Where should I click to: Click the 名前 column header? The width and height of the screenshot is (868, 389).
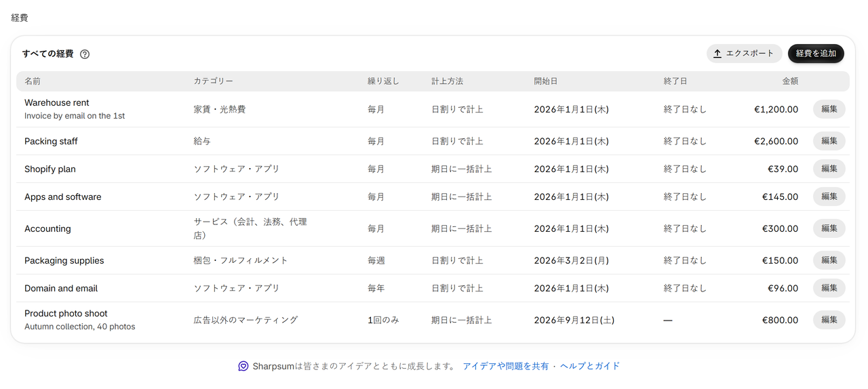[x=33, y=81]
